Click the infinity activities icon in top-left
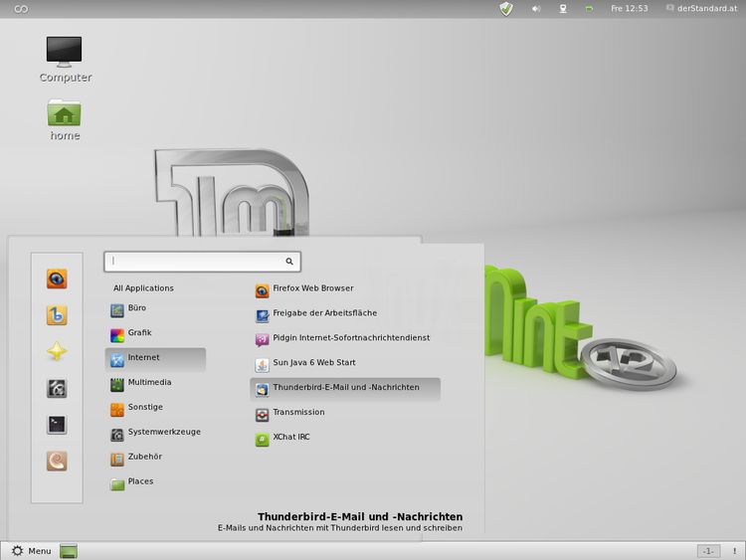746x560 pixels. [x=21, y=9]
